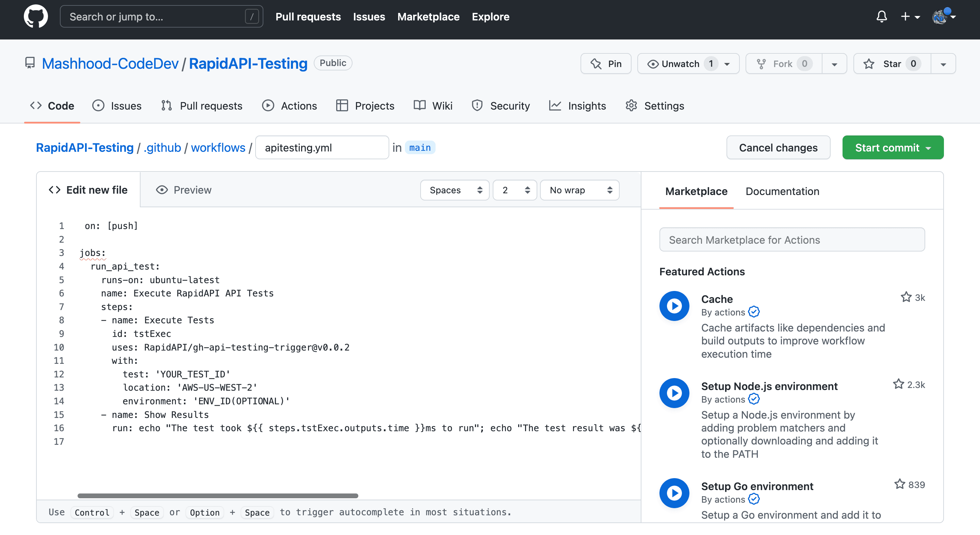This screenshot has width=980, height=535.
Task: Expand the Start commit dropdown
Action: point(928,148)
